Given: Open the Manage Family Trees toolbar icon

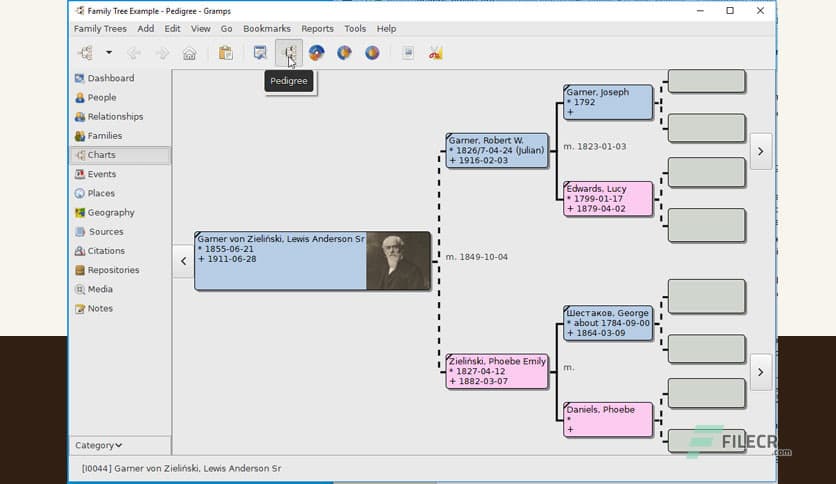Looking at the screenshot, I should [x=85, y=53].
